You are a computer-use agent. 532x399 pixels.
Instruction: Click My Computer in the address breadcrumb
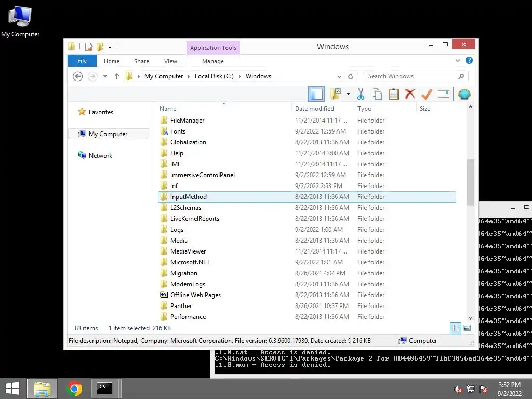click(x=164, y=76)
